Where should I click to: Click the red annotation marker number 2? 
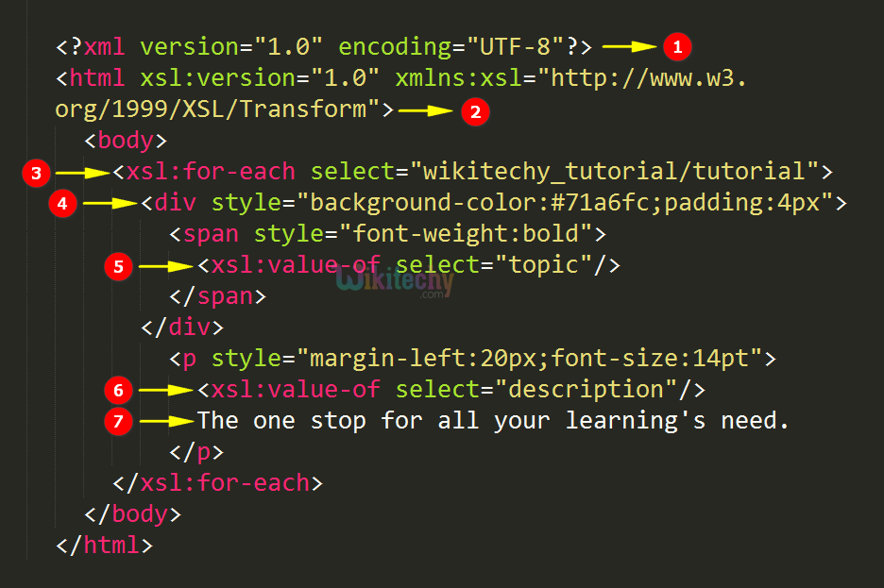click(474, 112)
